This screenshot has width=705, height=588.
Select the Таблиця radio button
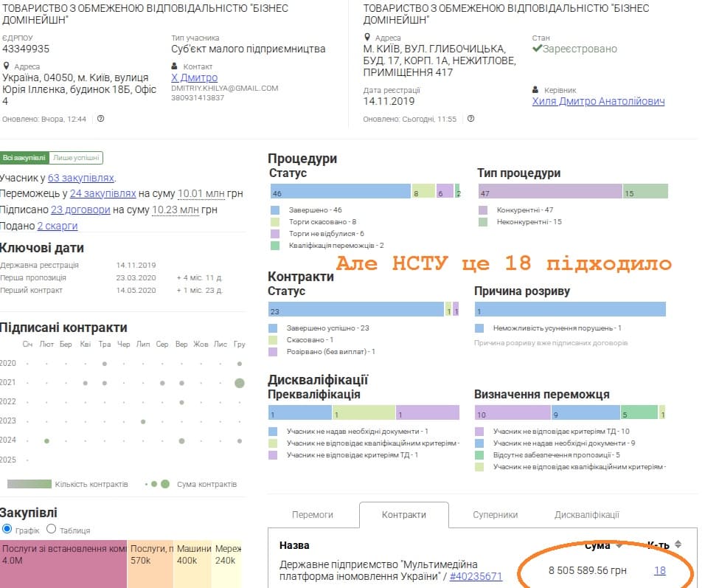(52, 529)
